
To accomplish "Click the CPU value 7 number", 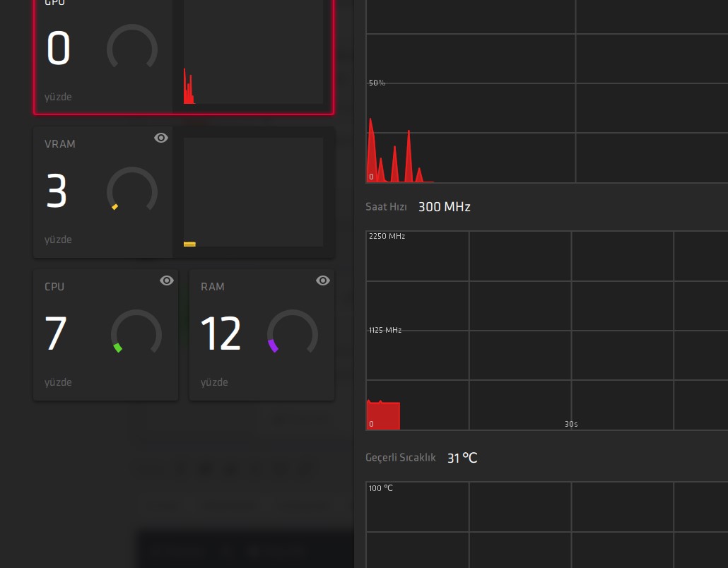I will click(56, 333).
